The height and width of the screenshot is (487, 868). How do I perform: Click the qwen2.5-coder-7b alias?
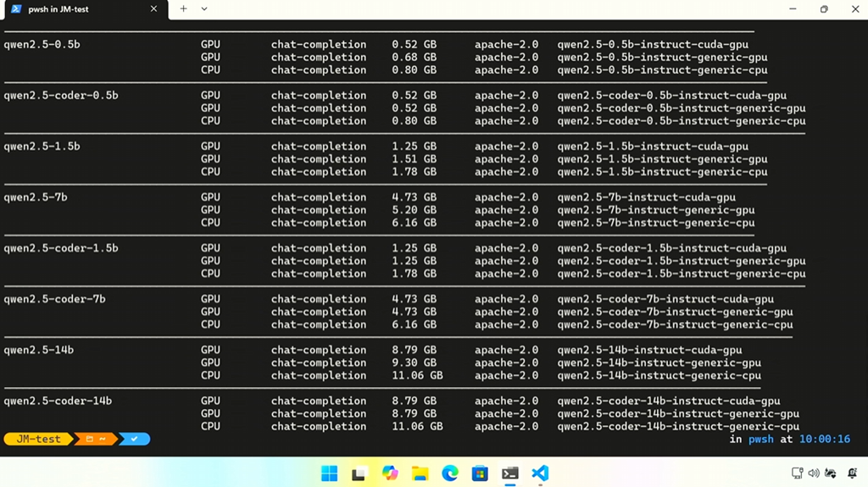(55, 299)
